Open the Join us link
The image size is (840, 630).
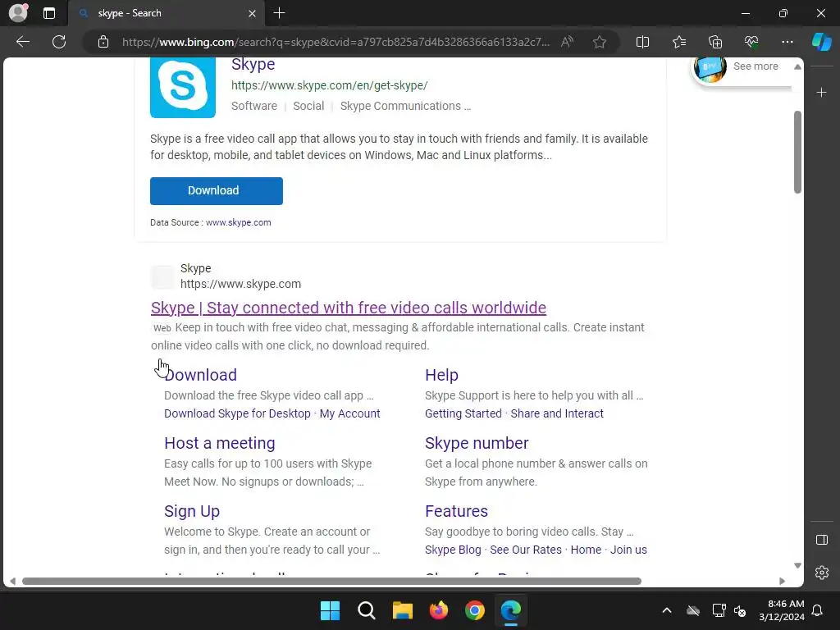(x=628, y=550)
